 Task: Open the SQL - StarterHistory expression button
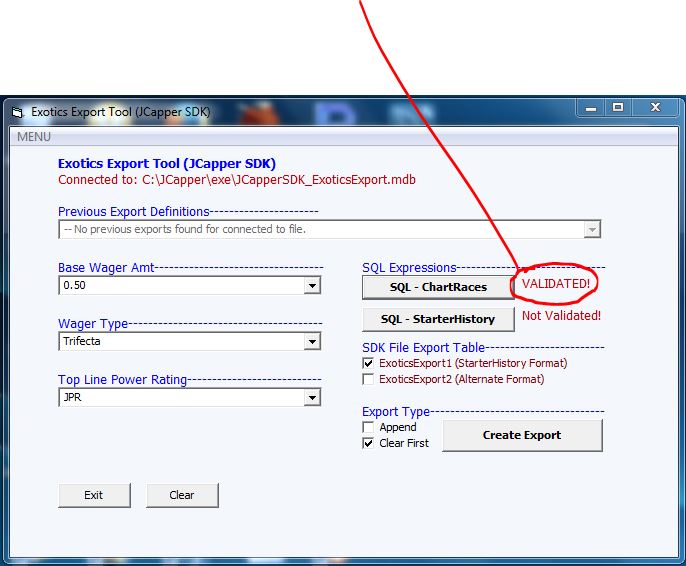pos(438,319)
